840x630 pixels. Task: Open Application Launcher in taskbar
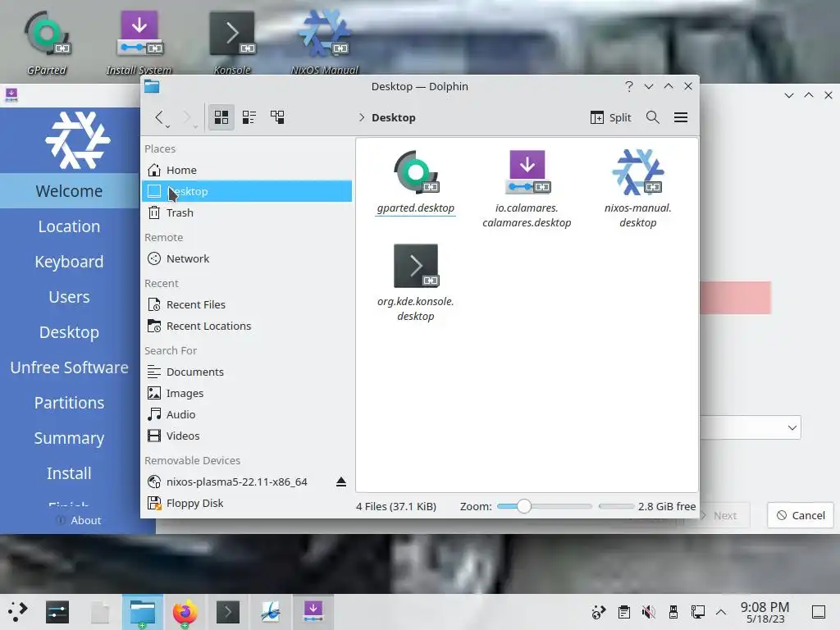[x=17, y=612]
